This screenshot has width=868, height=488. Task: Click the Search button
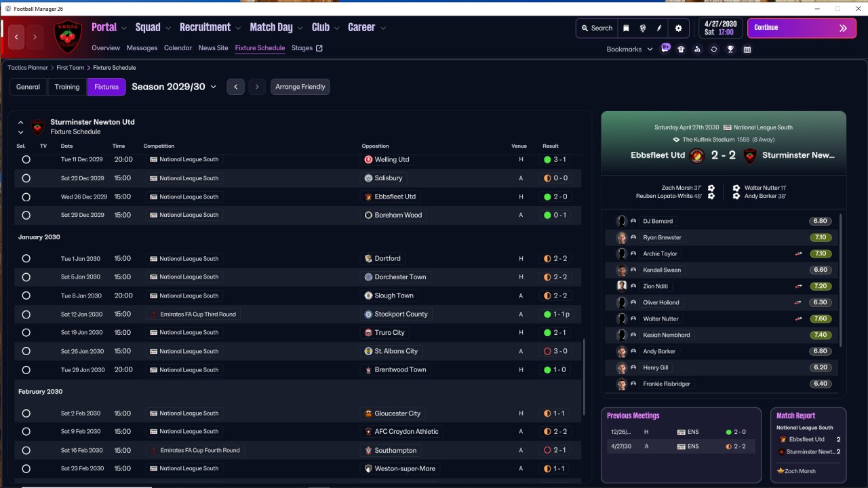(596, 28)
